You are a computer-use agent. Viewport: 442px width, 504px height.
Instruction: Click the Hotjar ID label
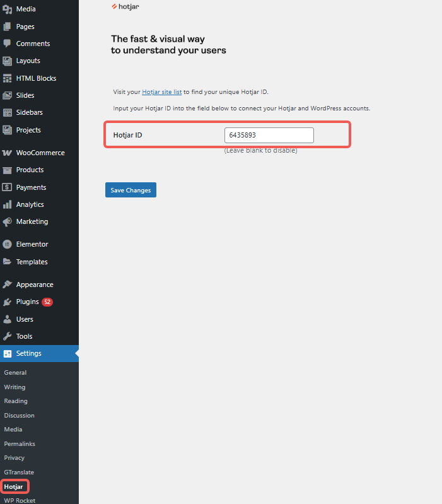point(127,136)
